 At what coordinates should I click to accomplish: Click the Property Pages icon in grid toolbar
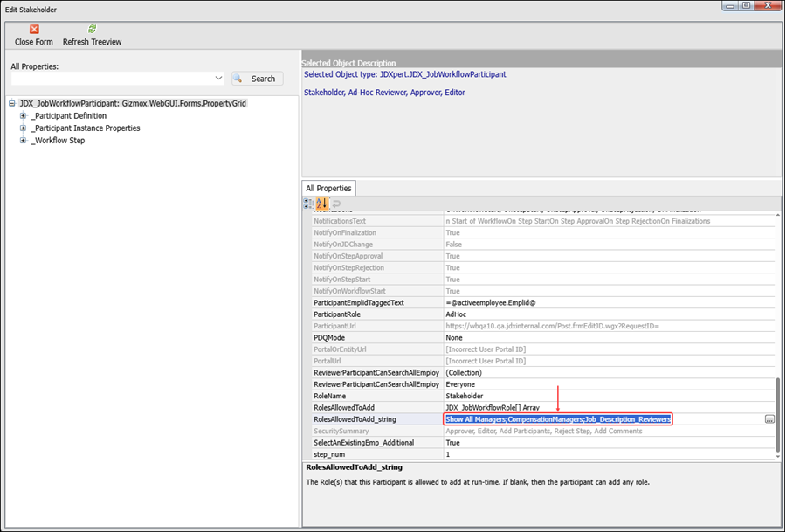point(336,204)
